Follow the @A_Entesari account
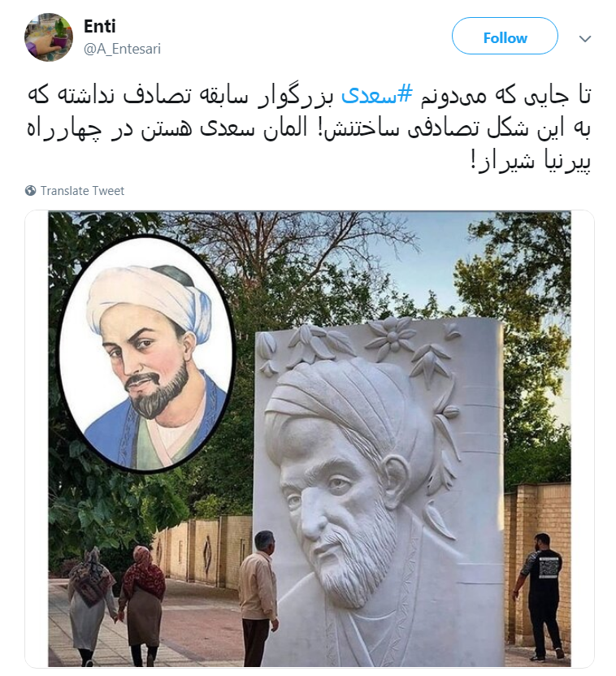 click(x=505, y=37)
